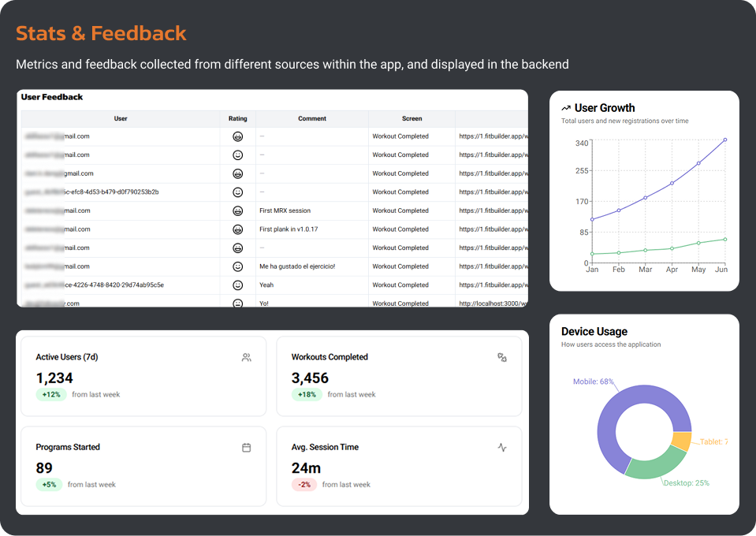Click the rating face for "First MRX session"

coord(237,210)
